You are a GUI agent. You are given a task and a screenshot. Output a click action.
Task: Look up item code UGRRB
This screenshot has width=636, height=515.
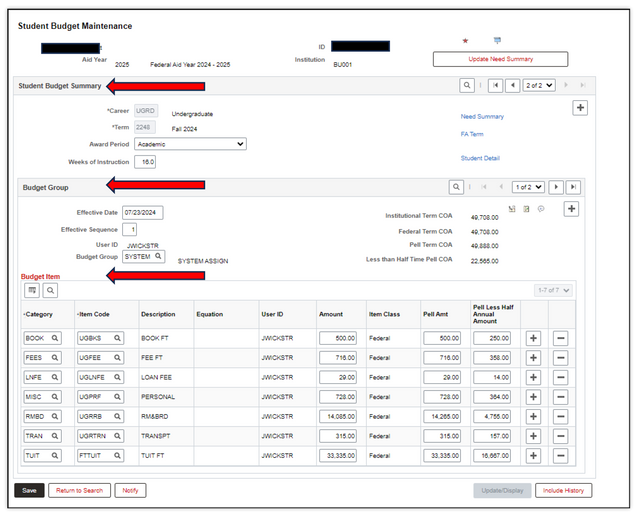[x=117, y=416]
